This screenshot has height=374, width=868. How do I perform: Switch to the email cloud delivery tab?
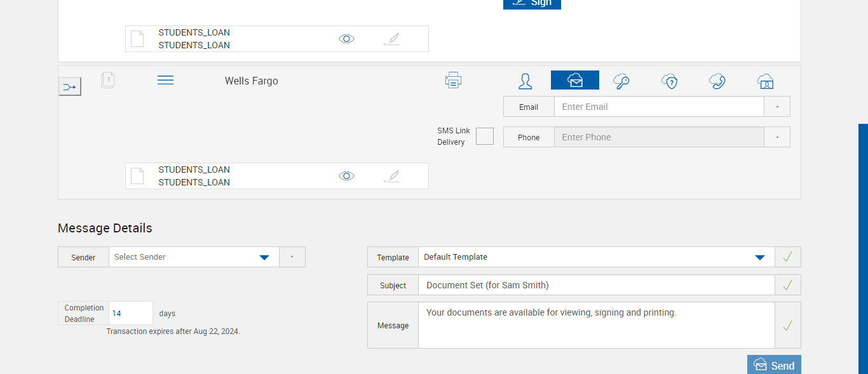pos(574,81)
